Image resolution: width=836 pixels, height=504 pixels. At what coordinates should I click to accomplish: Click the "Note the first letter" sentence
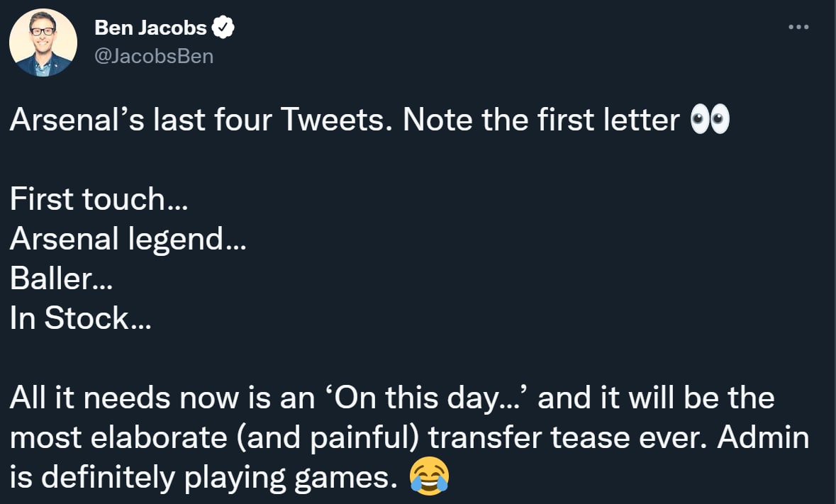pos(541,121)
